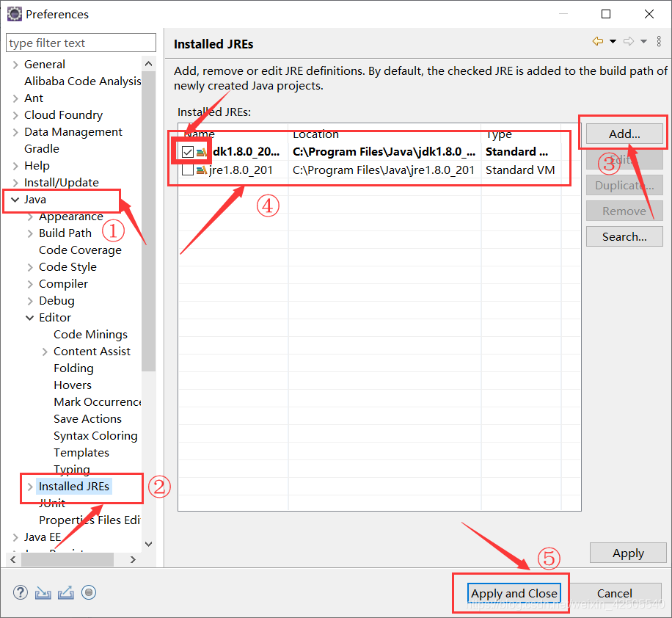Expand the Java EE node

pyautogui.click(x=15, y=537)
